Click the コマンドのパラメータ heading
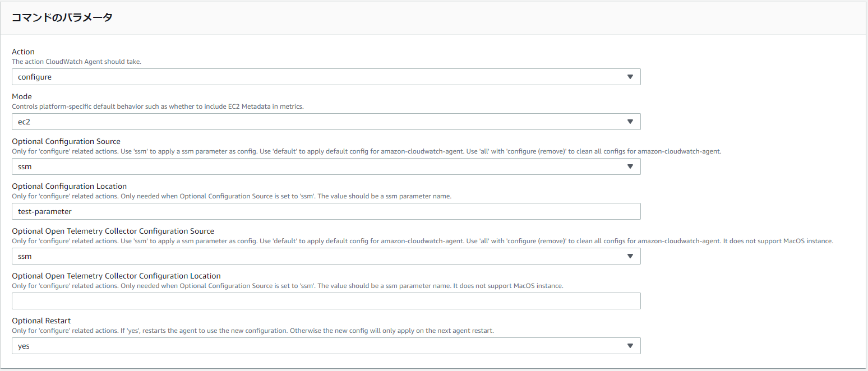868x371 pixels. point(62,17)
